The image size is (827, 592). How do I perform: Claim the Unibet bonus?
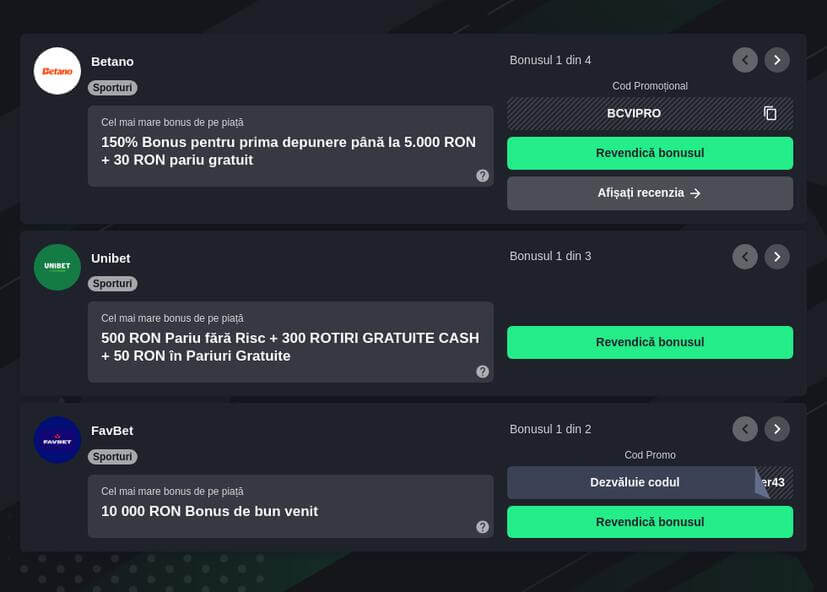pos(649,341)
